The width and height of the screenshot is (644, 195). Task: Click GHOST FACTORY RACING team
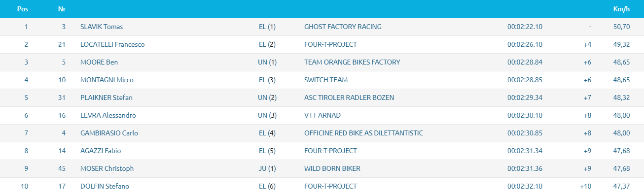coord(343,27)
